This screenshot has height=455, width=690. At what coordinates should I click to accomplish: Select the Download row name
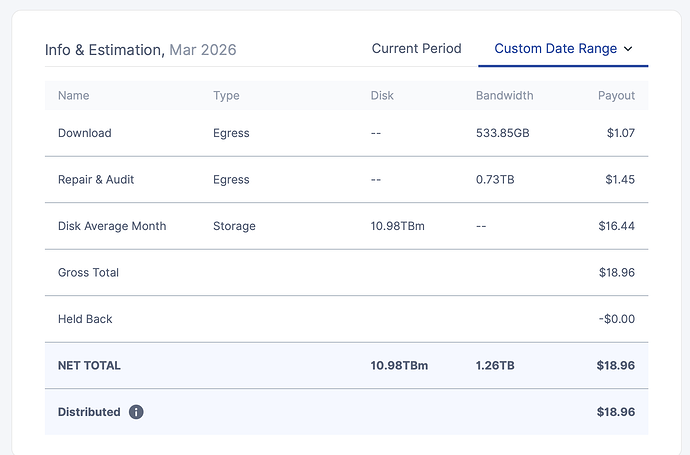[85, 133]
